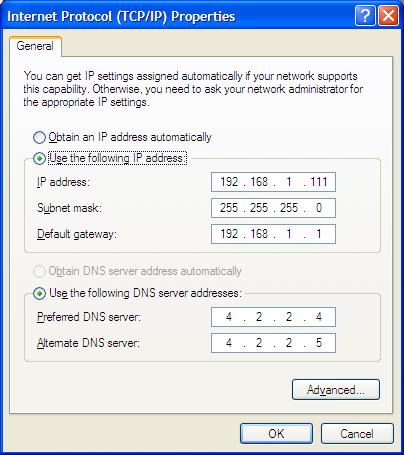Click the 168 octet of default gateway

pyautogui.click(x=259, y=234)
